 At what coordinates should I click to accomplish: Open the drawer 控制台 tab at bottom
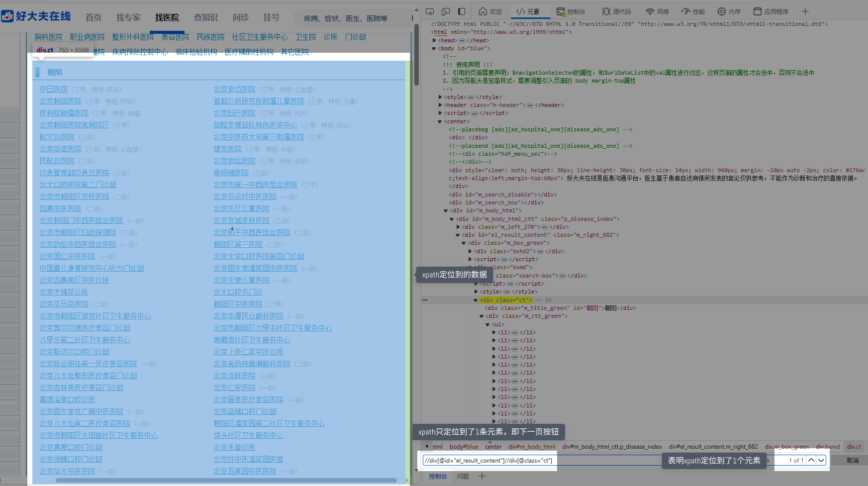(x=438, y=476)
